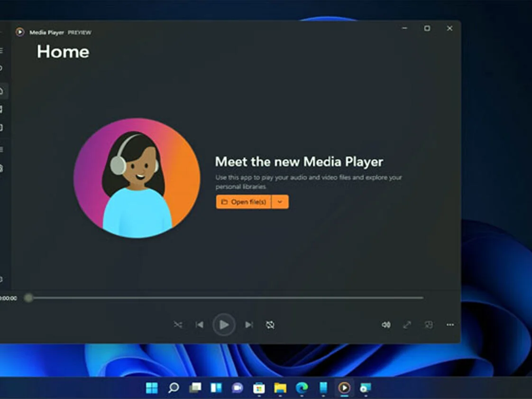Close the Media Player window
The image size is (532, 399).
click(449, 28)
